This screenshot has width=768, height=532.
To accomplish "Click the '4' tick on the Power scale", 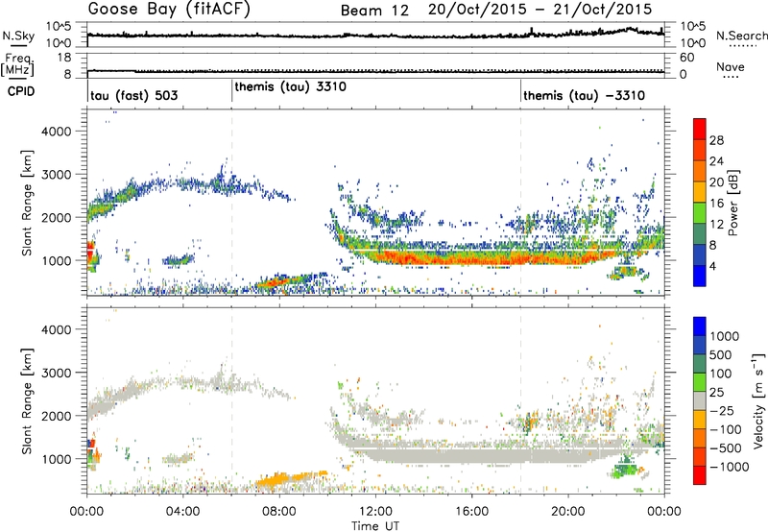I will [x=713, y=267].
